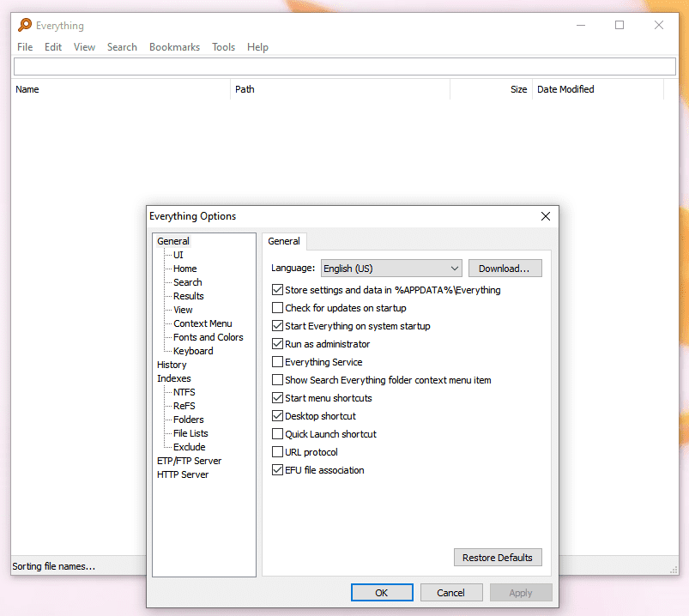Minimize the Everything main window

coord(581,25)
